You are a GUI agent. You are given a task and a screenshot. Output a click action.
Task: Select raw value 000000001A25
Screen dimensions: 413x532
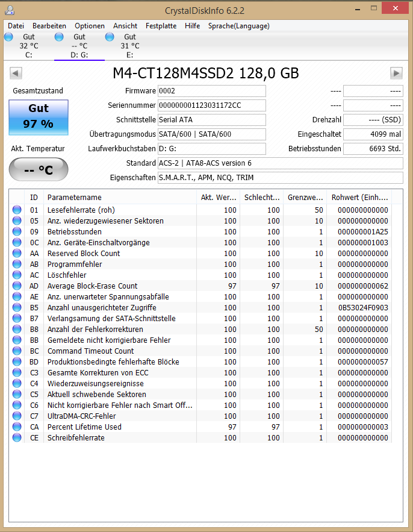point(363,232)
